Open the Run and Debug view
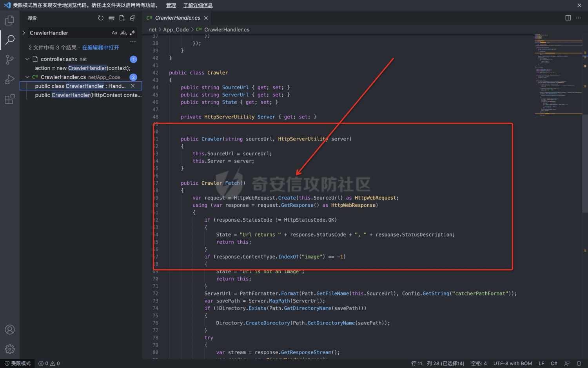The image size is (588, 368). point(9,79)
